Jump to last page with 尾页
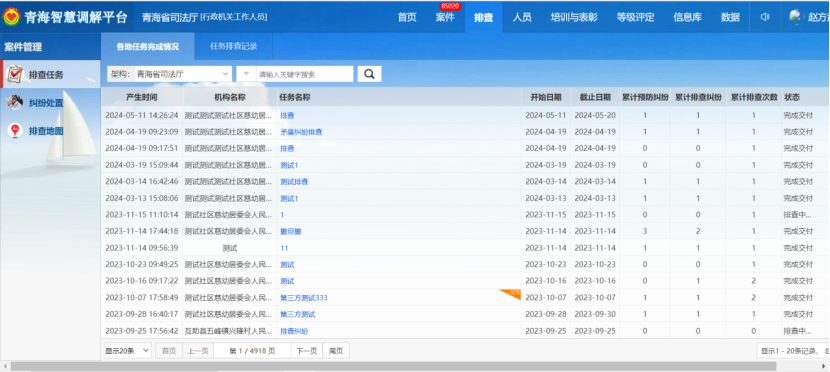 pyautogui.click(x=336, y=350)
